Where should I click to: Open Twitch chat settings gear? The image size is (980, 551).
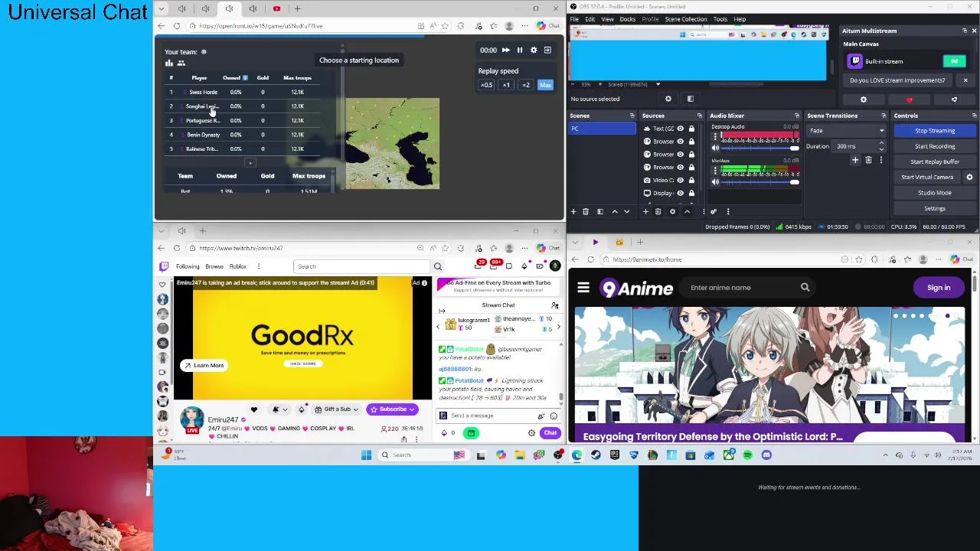531,433
